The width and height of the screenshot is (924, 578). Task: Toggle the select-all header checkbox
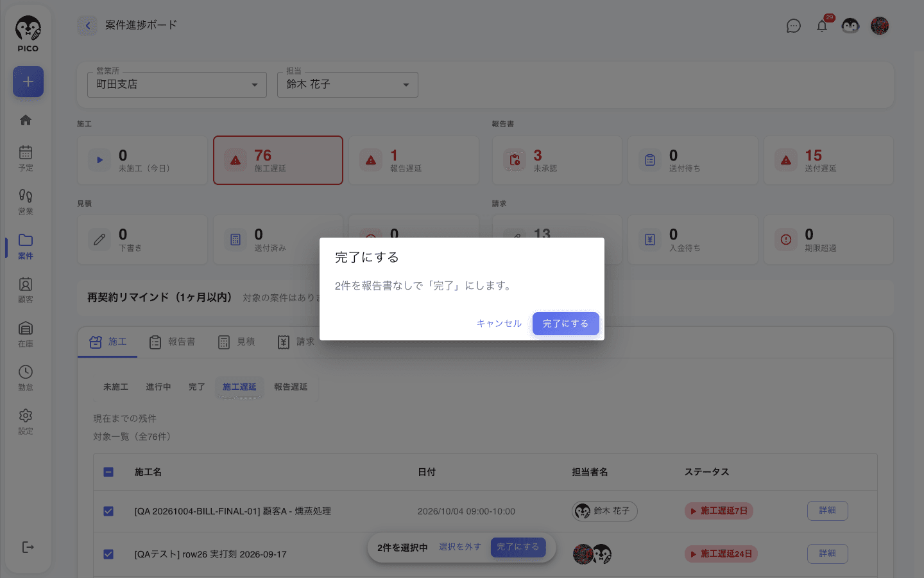coord(108,472)
